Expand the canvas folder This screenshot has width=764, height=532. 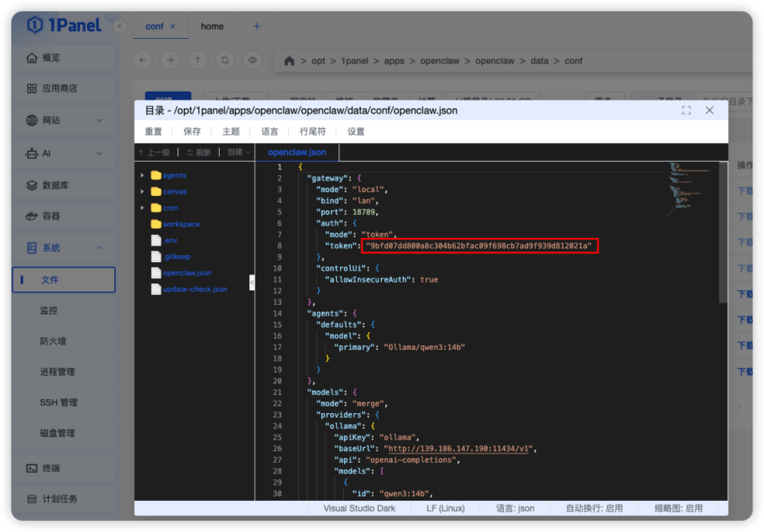coord(143,192)
